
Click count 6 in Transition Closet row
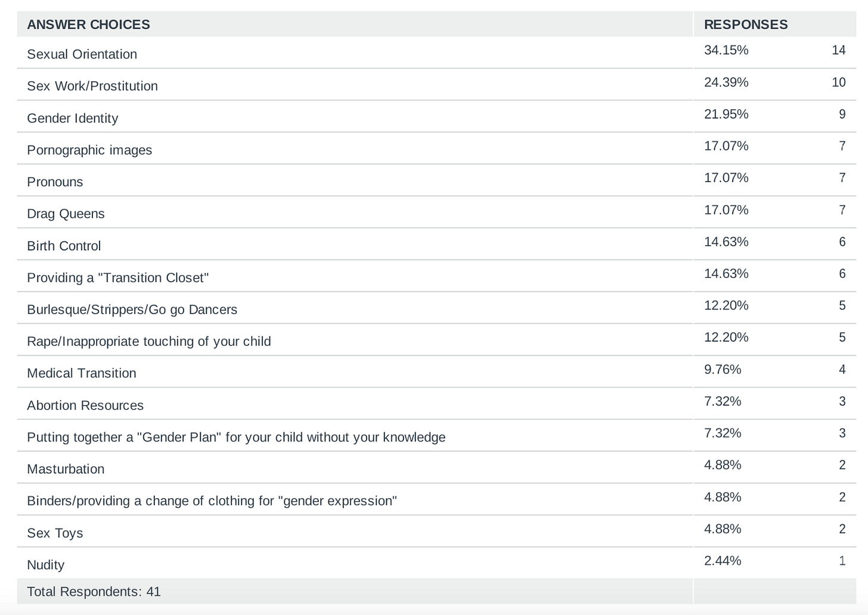click(x=842, y=274)
